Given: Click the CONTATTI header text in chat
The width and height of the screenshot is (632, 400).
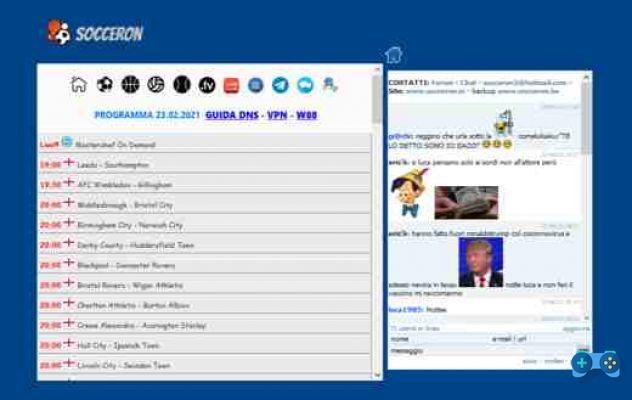Looking at the screenshot, I should point(408,83).
